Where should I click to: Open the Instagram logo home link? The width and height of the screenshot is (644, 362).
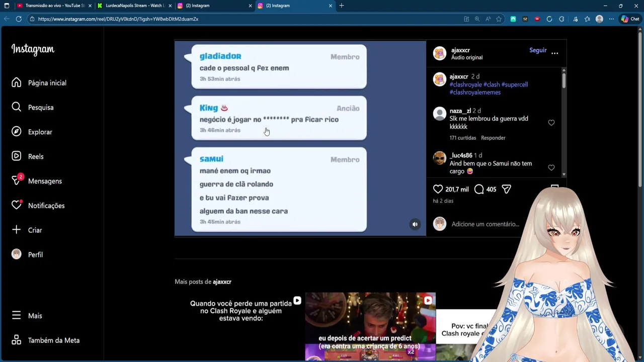click(x=33, y=49)
